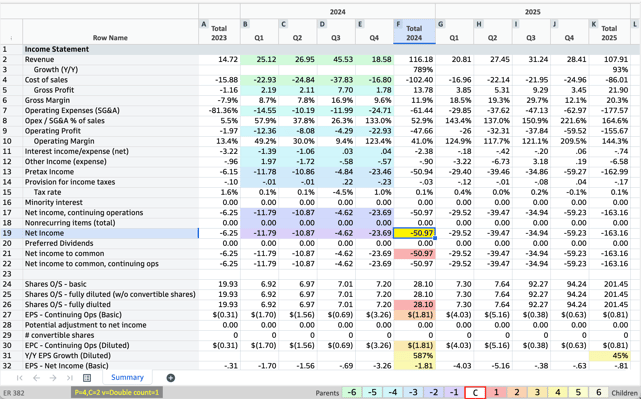This screenshot has height=399, width=641.
Task: Go to the first sheet with the navigation arrow
Action: [20, 378]
